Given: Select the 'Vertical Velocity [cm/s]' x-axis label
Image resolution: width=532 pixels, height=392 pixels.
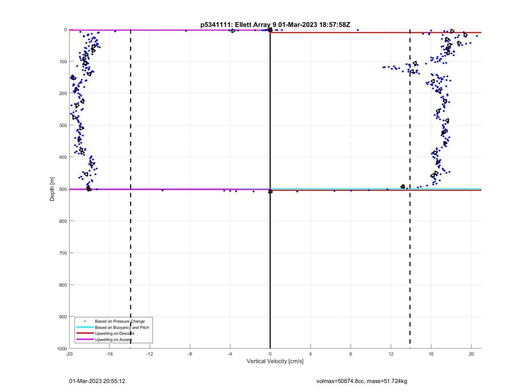Looking at the screenshot, I should pyautogui.click(x=275, y=361).
